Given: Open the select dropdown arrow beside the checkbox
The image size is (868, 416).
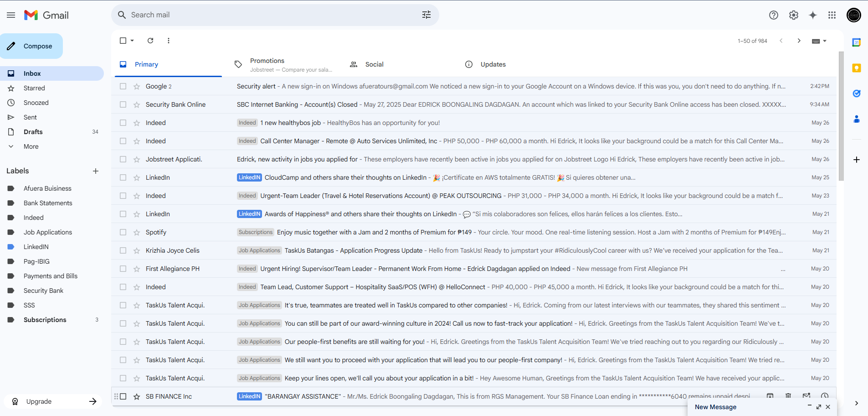Looking at the screenshot, I should 132,41.
